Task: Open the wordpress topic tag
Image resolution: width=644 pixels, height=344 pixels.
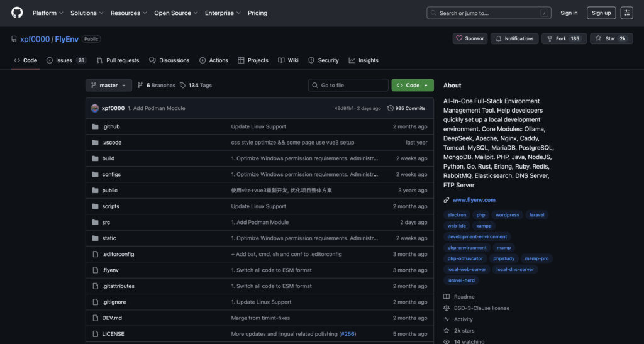Action: (x=508, y=215)
